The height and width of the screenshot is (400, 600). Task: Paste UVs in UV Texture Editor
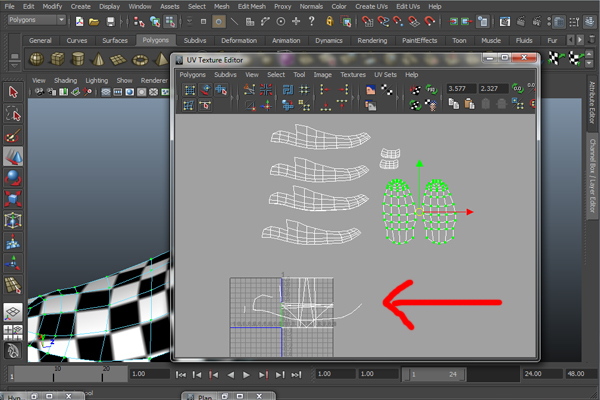pos(470,104)
